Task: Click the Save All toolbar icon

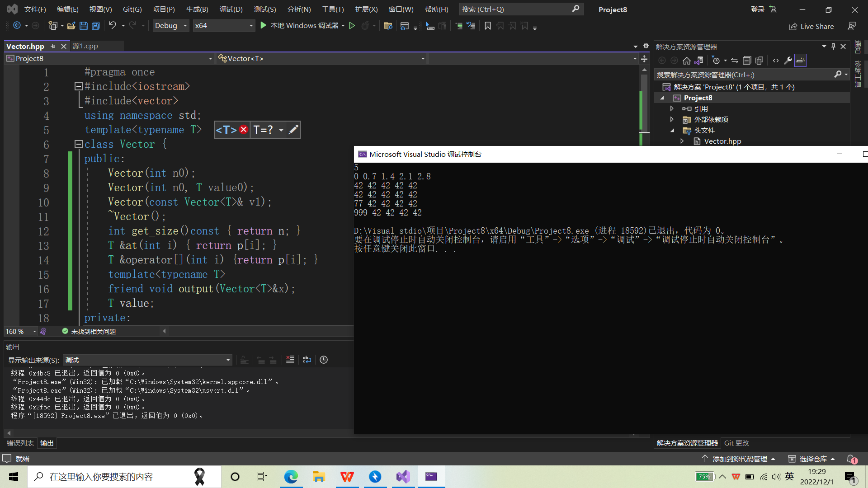Action: click(x=96, y=26)
